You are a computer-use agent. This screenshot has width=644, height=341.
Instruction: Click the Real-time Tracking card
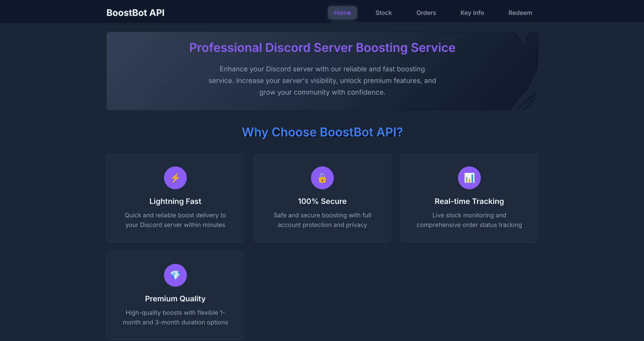tap(469, 198)
